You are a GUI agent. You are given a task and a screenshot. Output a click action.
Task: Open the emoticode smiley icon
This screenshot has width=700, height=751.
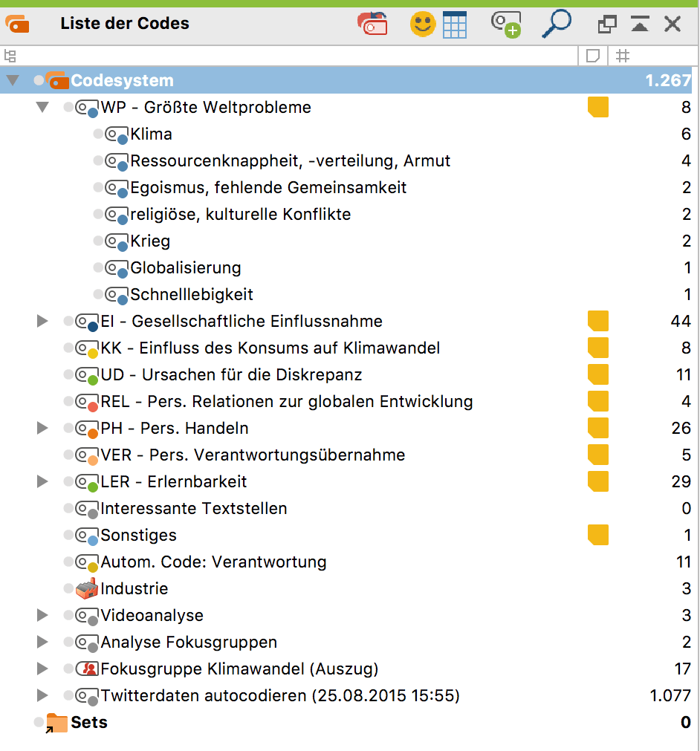coord(422,24)
